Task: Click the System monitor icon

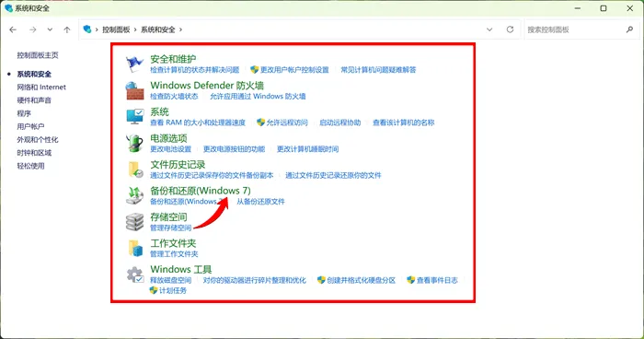Action: tap(134, 117)
